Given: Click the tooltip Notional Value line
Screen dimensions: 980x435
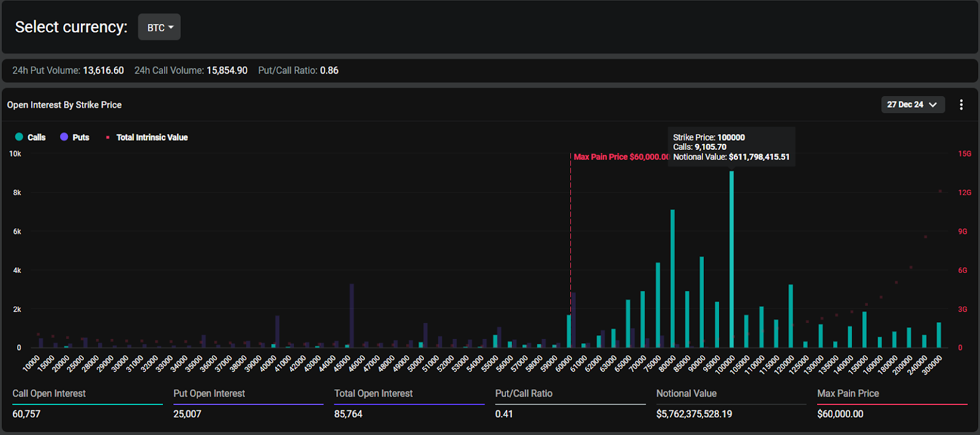Looking at the screenshot, I should point(731,157).
